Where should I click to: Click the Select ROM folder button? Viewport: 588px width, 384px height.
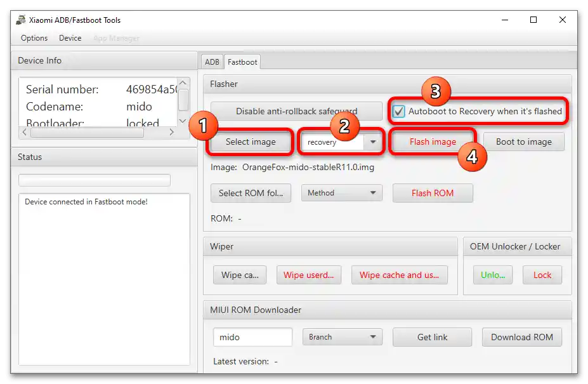251,193
